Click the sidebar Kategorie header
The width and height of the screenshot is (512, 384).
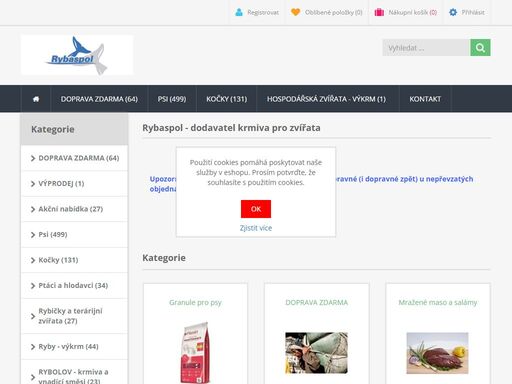click(74, 129)
